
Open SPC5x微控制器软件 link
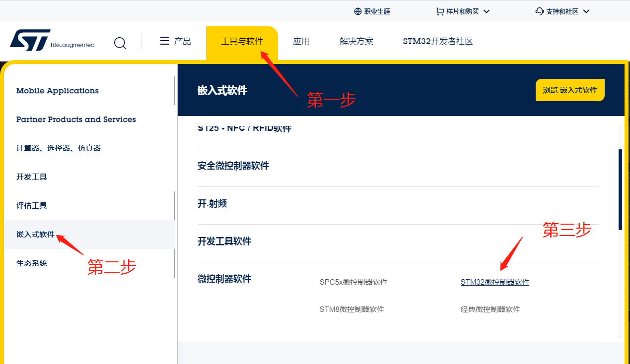tap(353, 282)
